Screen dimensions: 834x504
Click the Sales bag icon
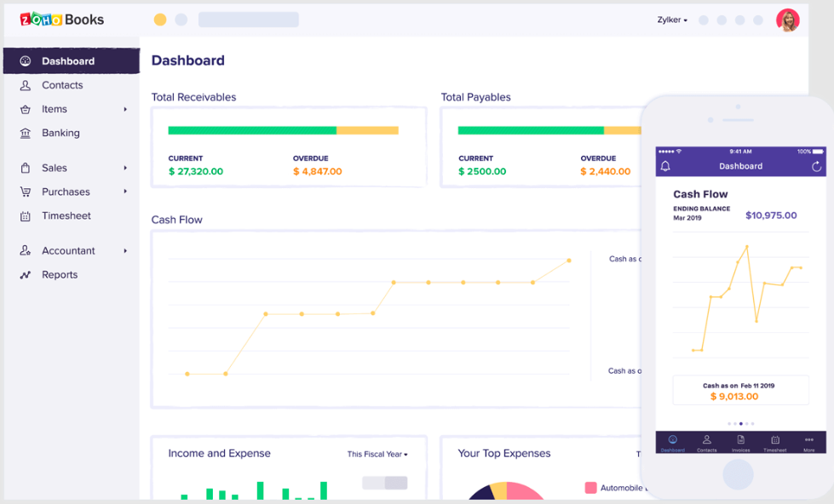[25, 168]
